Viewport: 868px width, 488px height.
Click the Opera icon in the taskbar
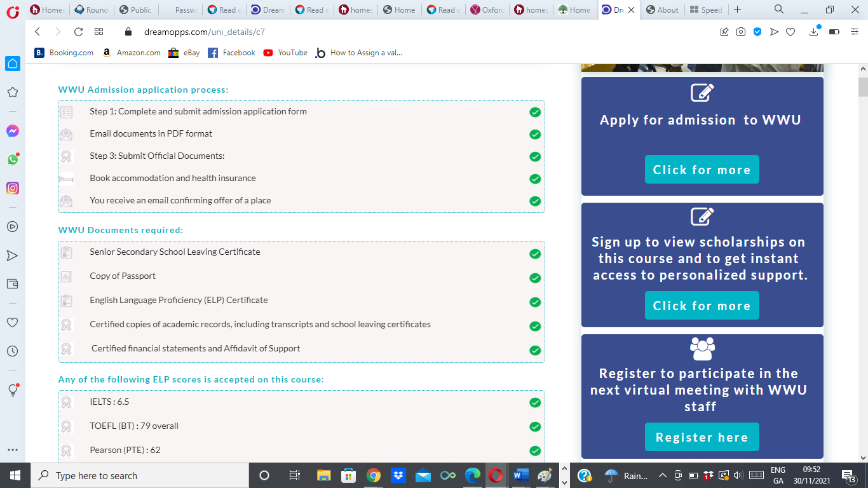496,475
